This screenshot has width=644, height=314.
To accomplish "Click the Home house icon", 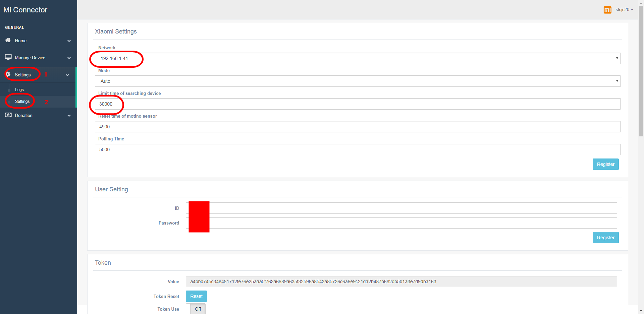I will coord(8,40).
